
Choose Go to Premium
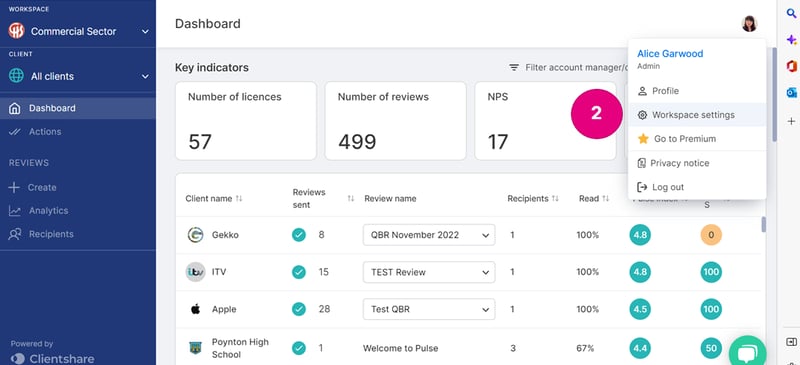(697, 139)
